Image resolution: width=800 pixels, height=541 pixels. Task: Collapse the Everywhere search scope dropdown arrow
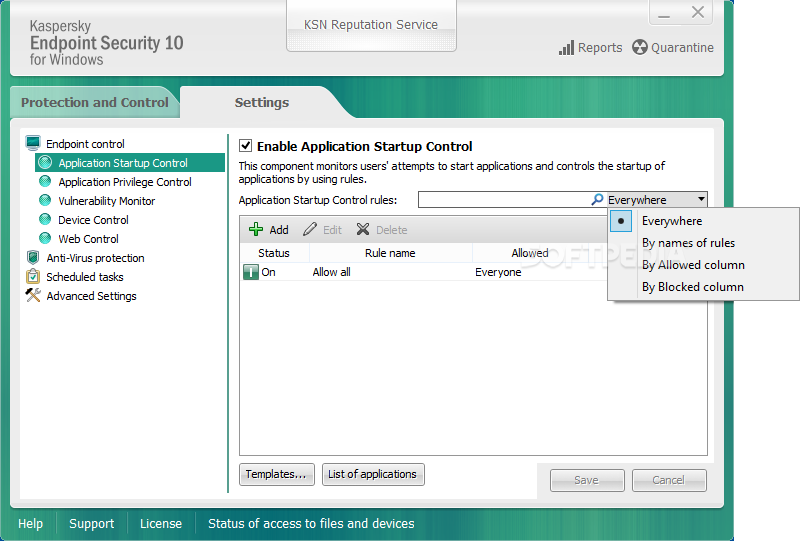point(702,199)
